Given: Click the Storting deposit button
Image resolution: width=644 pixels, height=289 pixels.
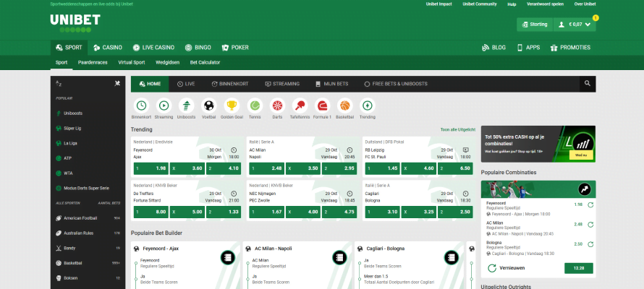Looking at the screenshot, I should coord(535,25).
